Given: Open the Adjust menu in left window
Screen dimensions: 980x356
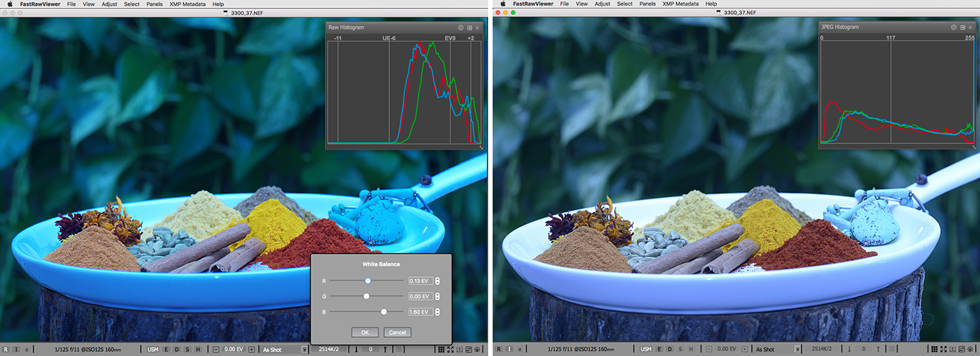Looking at the screenshot, I should pos(109,4).
